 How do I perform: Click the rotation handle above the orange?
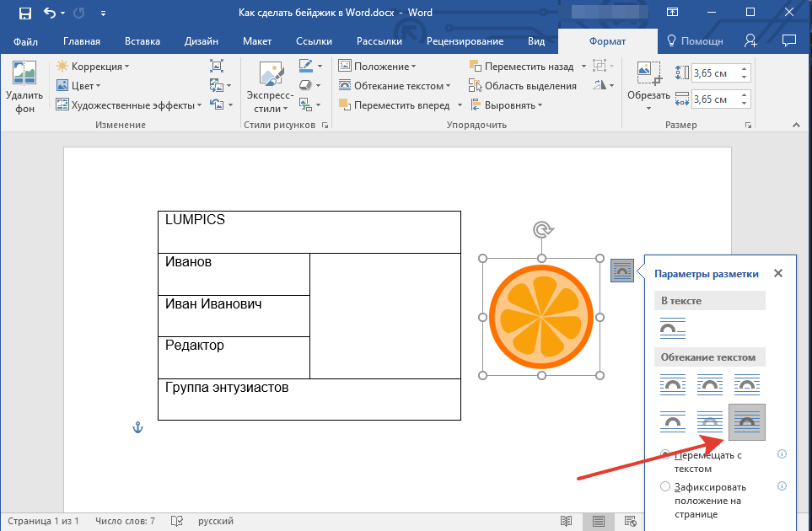click(x=541, y=229)
